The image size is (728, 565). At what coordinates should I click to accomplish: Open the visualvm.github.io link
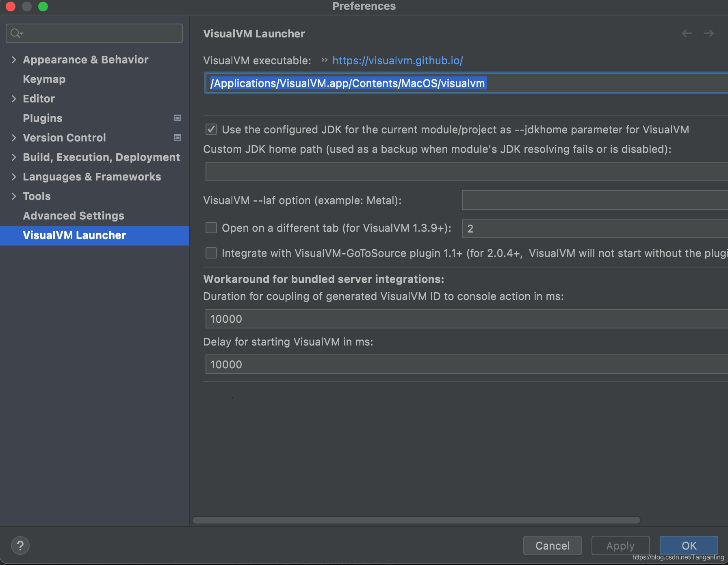click(398, 61)
